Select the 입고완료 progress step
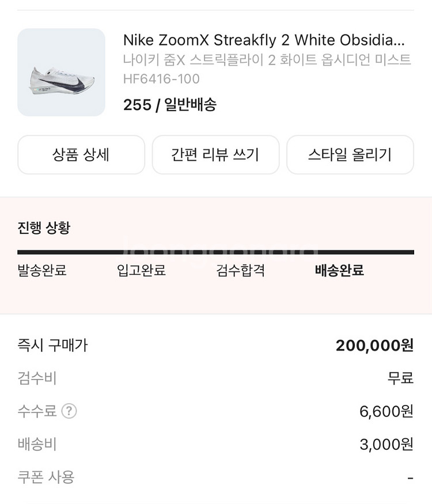 (x=141, y=271)
